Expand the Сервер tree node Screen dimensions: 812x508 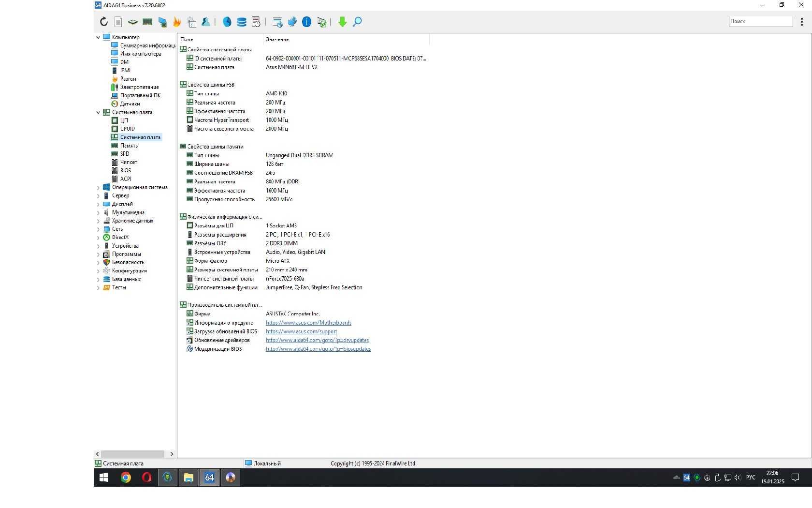coord(98,196)
